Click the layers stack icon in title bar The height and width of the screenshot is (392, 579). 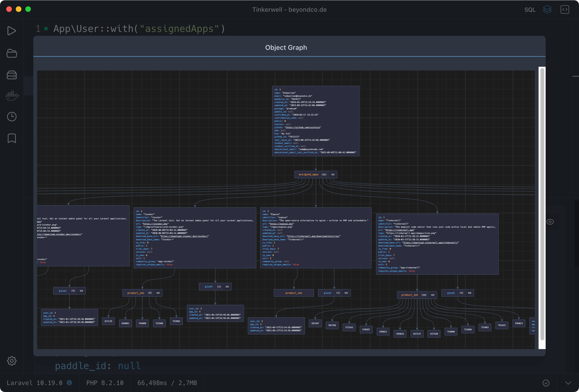click(x=547, y=10)
